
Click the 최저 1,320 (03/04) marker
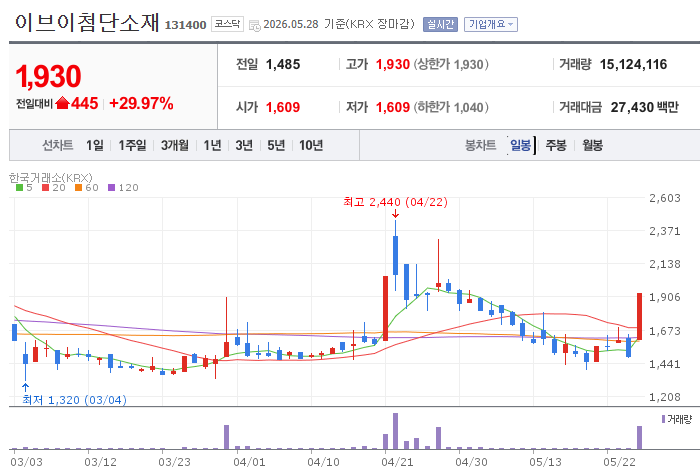coord(75,399)
